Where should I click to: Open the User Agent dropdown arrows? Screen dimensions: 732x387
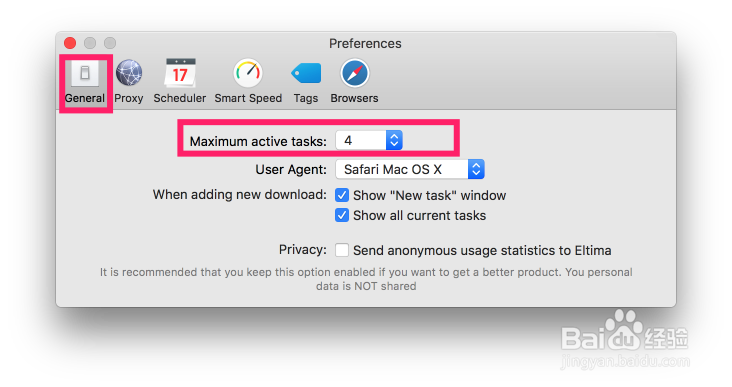tap(476, 169)
